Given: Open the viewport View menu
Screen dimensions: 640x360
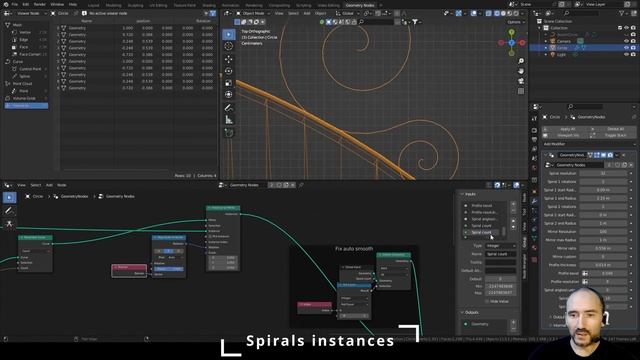Looking at the screenshot, I should (x=279, y=13).
